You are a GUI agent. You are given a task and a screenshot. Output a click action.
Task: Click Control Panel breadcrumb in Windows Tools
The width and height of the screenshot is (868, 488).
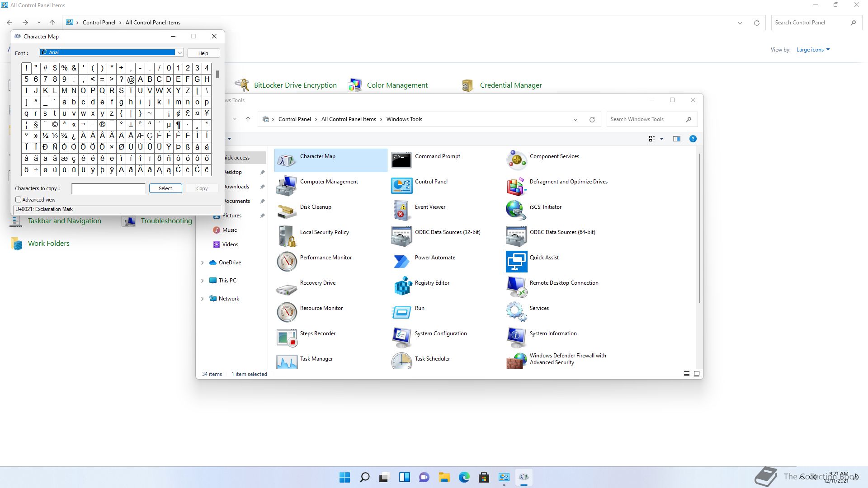(x=295, y=119)
